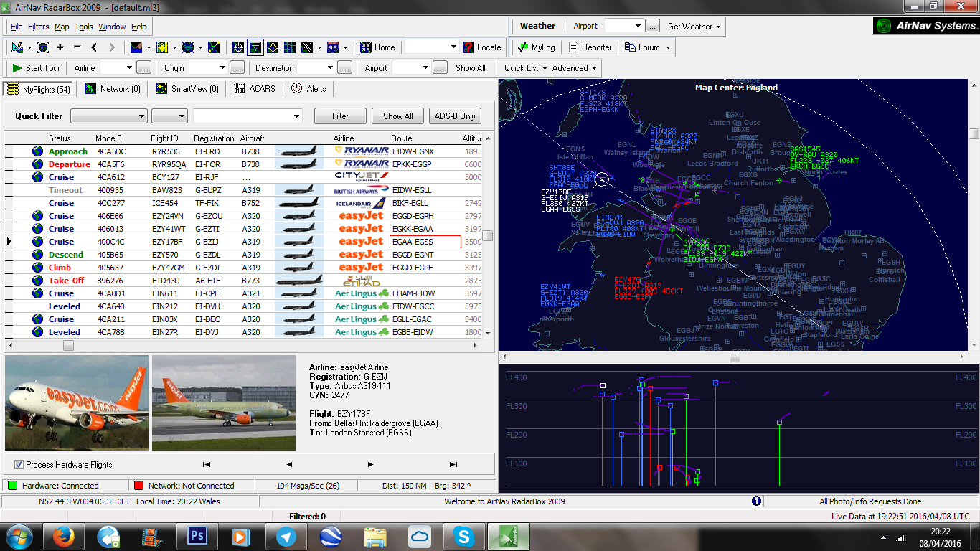Screen dimensions: 980x551
Task: Zoom out on the map with minus icon
Action: [x=77, y=47]
